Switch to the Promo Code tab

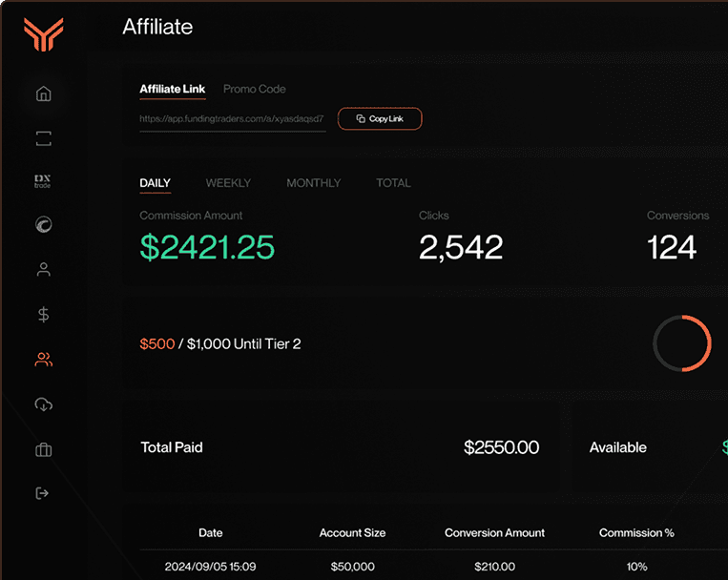255,89
